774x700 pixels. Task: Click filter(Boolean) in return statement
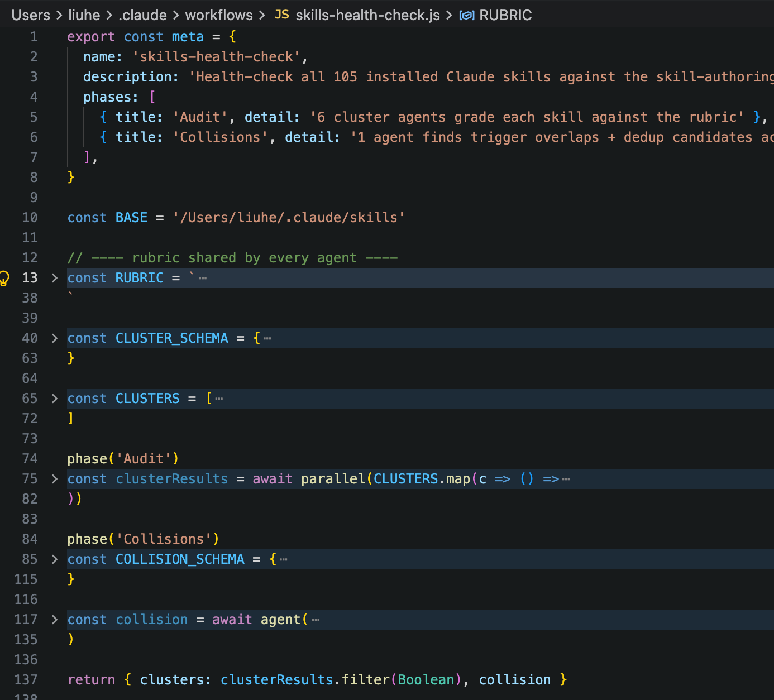click(401, 680)
